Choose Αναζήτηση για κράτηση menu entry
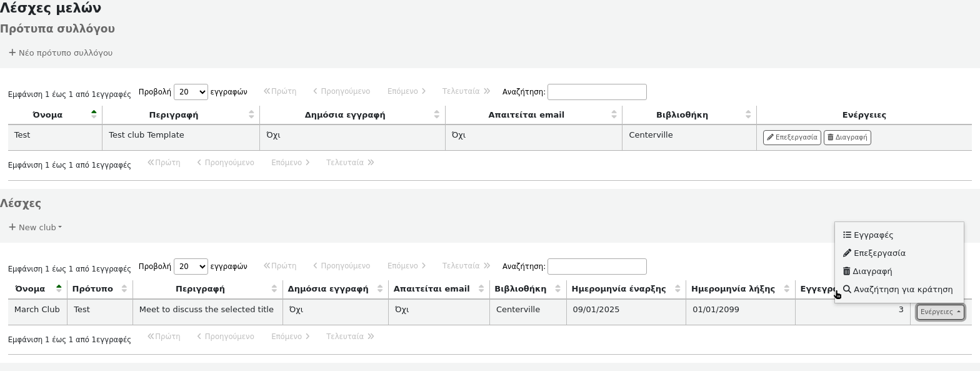This screenshot has height=371, width=980. click(x=902, y=290)
